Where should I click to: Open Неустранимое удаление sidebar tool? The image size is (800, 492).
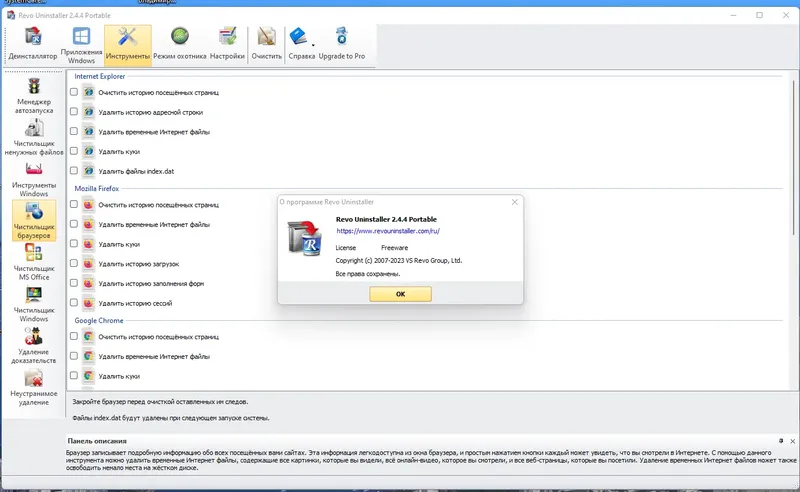(34, 388)
